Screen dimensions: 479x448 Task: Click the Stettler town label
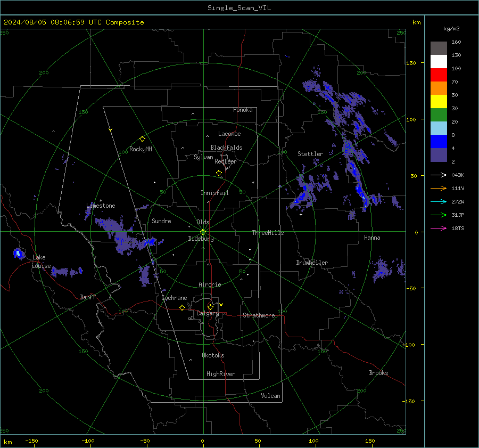(x=310, y=154)
